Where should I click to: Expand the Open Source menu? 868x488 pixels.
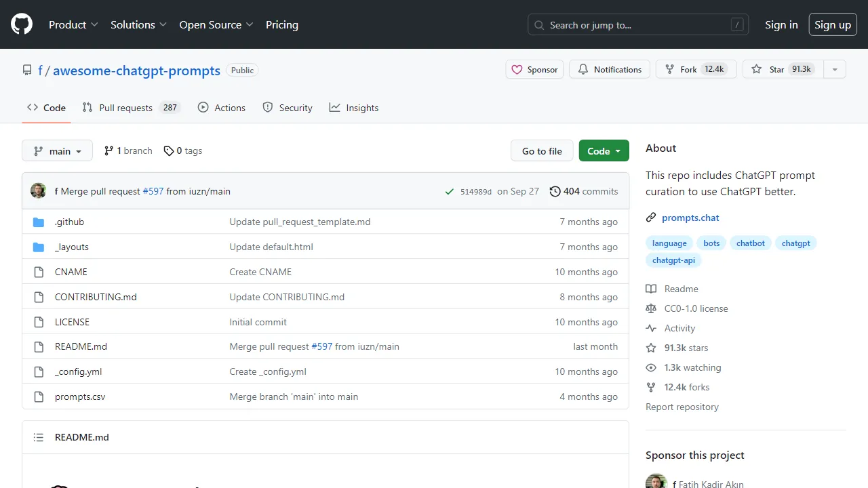tap(216, 24)
